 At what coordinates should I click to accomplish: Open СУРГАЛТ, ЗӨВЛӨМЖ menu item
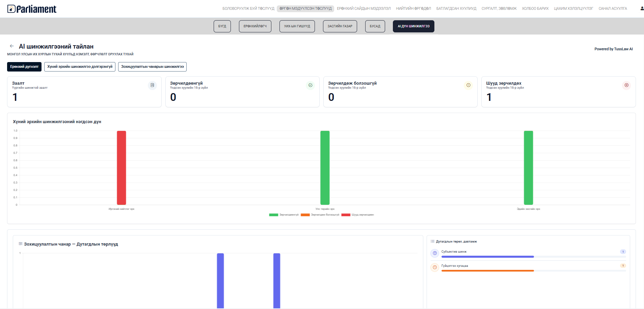pos(499,8)
